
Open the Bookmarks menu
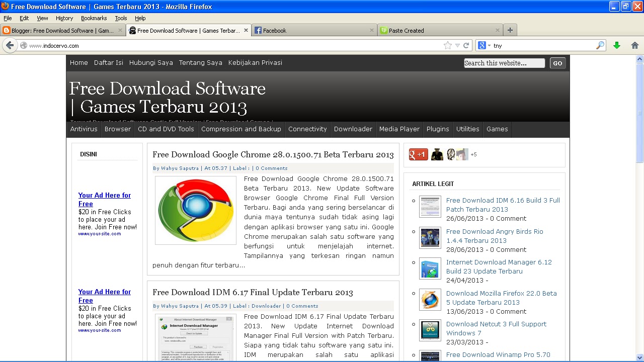click(x=94, y=18)
